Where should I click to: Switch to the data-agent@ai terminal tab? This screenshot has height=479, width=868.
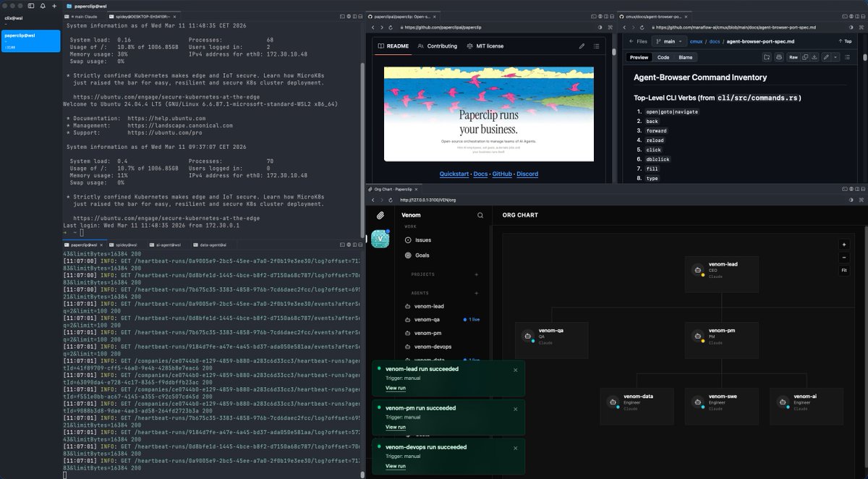pyautogui.click(x=213, y=245)
